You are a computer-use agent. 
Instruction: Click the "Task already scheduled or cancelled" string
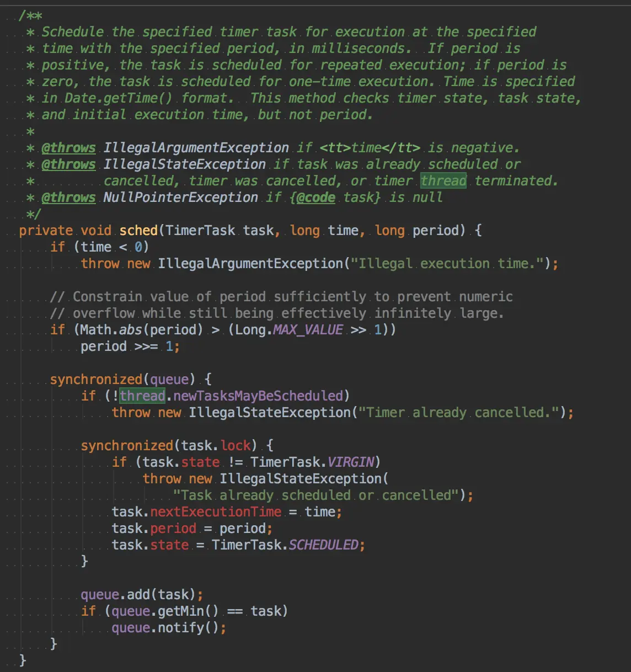click(316, 495)
